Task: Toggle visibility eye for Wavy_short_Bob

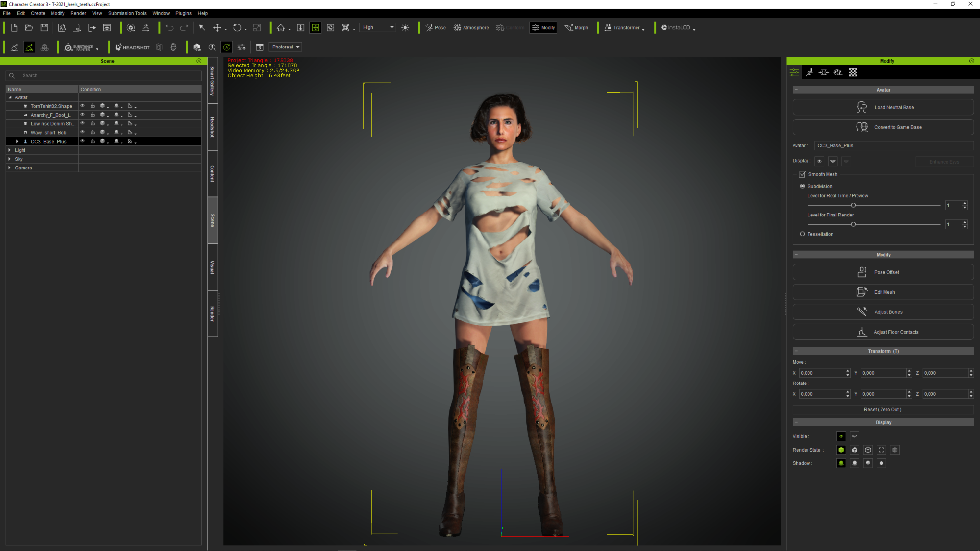Action: (x=83, y=132)
